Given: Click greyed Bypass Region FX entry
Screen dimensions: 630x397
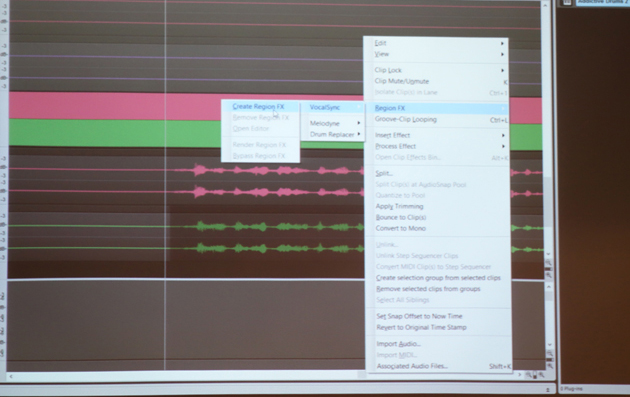Looking at the screenshot, I should (x=260, y=156).
